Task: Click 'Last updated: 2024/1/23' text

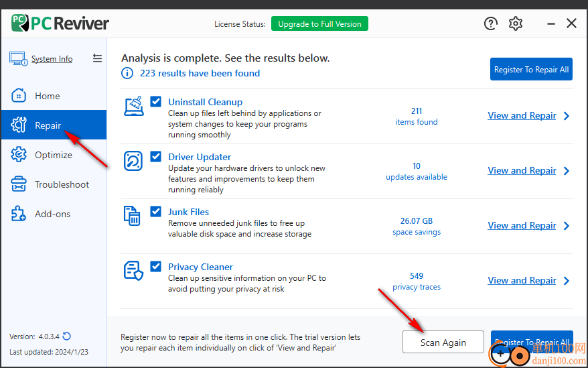Action: pyautogui.click(x=49, y=352)
